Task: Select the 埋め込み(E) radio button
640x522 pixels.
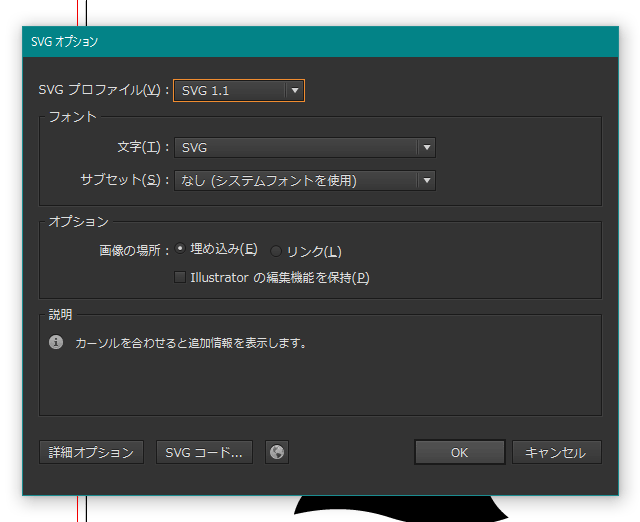Action: point(180,249)
